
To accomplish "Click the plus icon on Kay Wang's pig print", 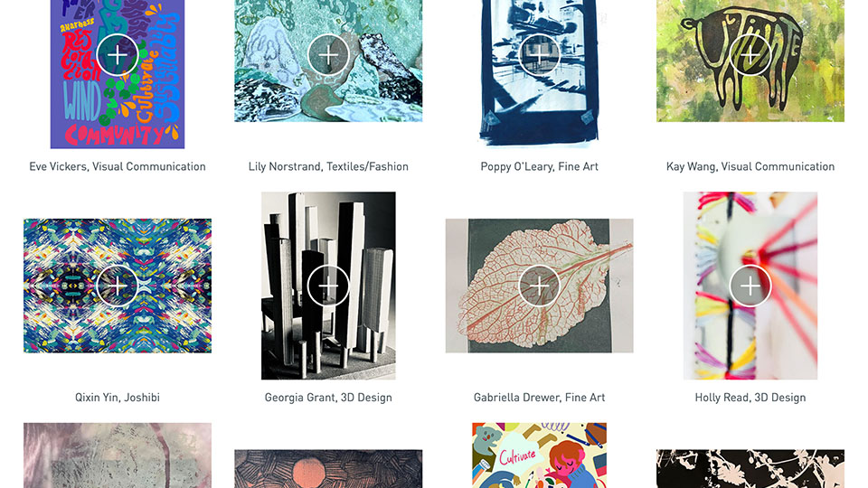I will point(750,55).
